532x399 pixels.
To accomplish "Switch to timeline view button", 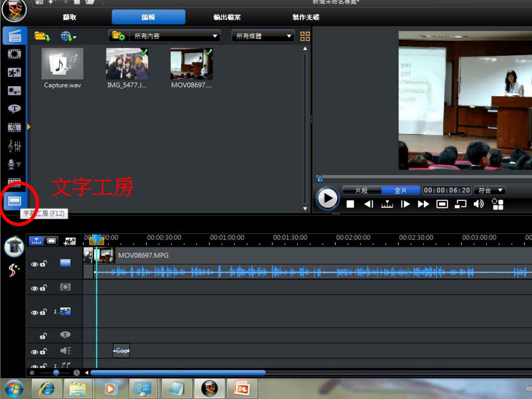I will pos(36,241).
